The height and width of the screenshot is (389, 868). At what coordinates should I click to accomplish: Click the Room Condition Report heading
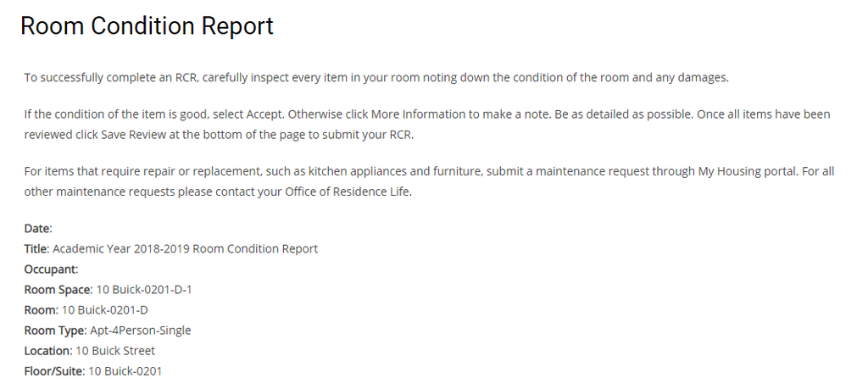click(147, 26)
